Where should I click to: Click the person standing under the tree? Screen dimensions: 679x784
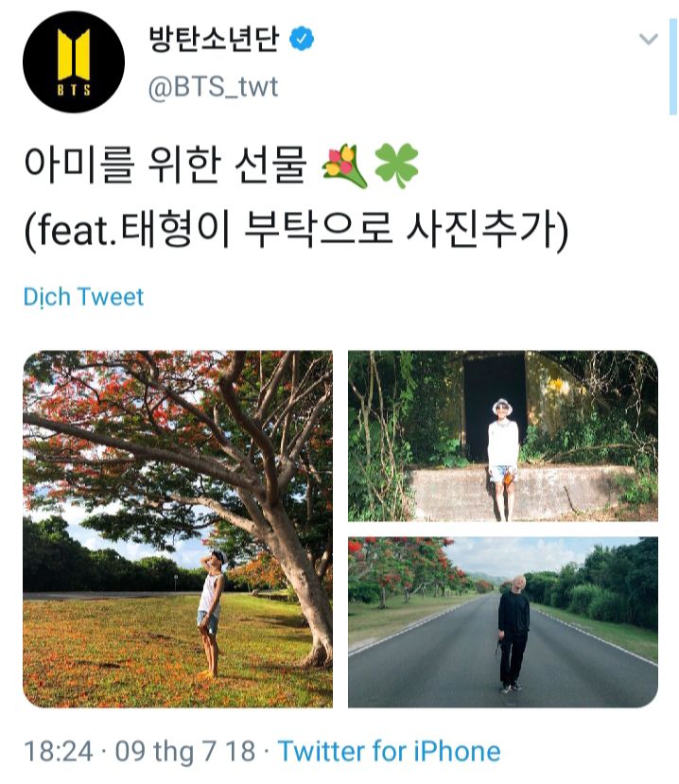(212, 614)
